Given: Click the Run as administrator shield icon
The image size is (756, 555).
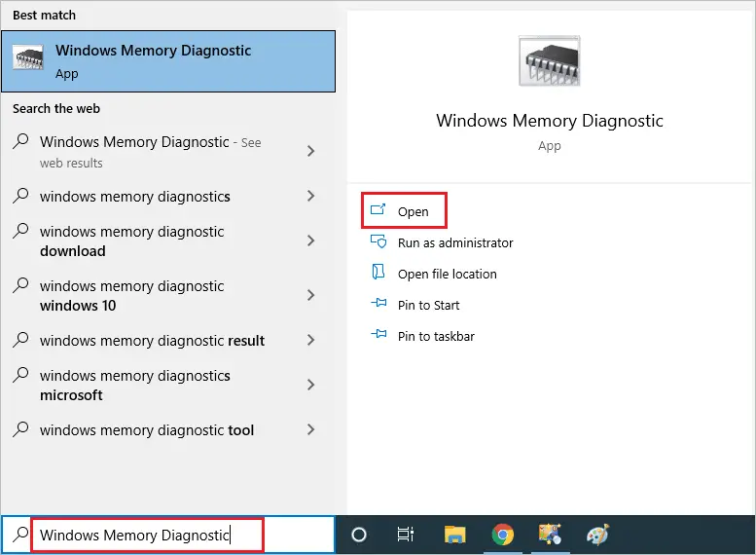Looking at the screenshot, I should click(x=378, y=240).
